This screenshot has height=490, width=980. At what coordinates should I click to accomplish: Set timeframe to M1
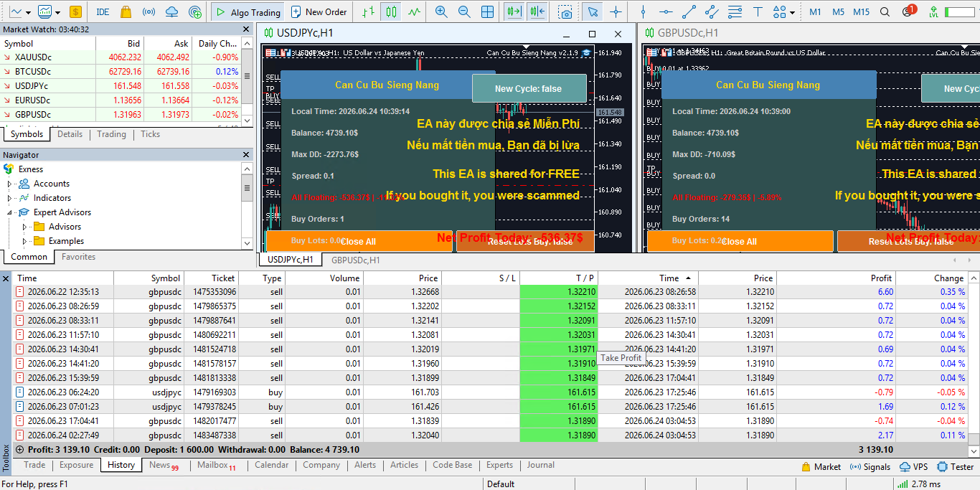pyautogui.click(x=815, y=11)
